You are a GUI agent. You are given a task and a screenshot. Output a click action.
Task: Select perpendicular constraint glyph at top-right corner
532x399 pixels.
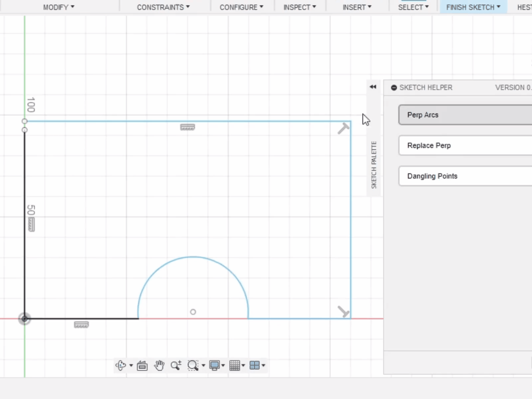click(343, 128)
